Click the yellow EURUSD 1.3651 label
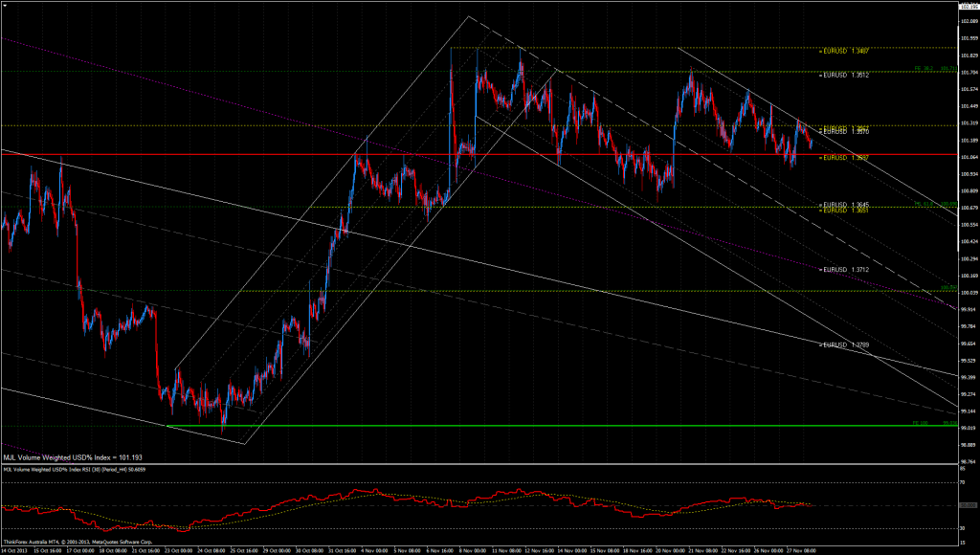Image resolution: width=980 pixels, height=555 pixels. coord(844,211)
